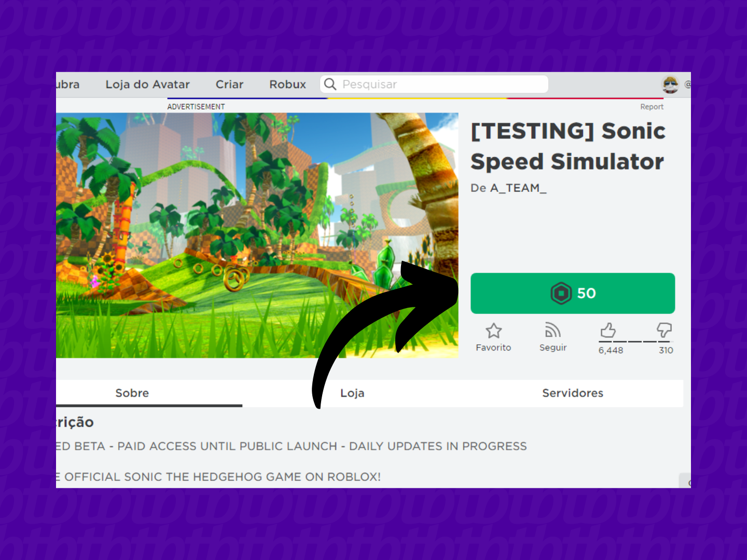Click the search magnifier icon

point(330,84)
